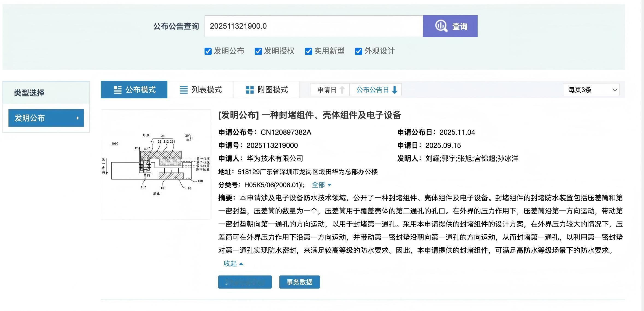Click the 申请日 up arrow sort icon
The height and width of the screenshot is (311, 644).
click(x=342, y=90)
